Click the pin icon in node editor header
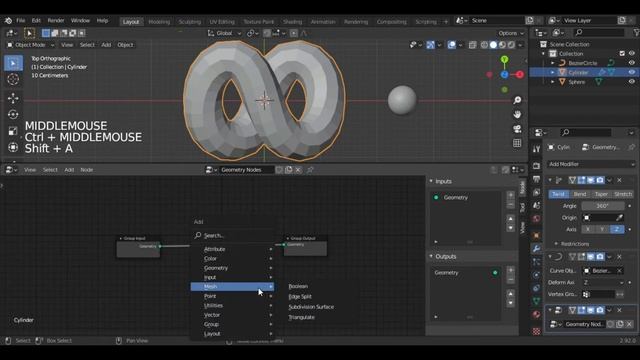The width and height of the screenshot is (640, 360). pyautogui.click(x=310, y=170)
